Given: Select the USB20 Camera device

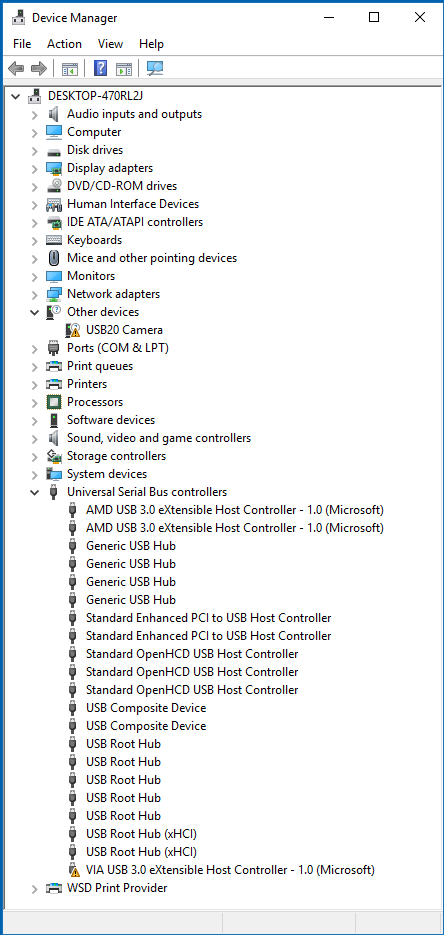Looking at the screenshot, I should (125, 330).
